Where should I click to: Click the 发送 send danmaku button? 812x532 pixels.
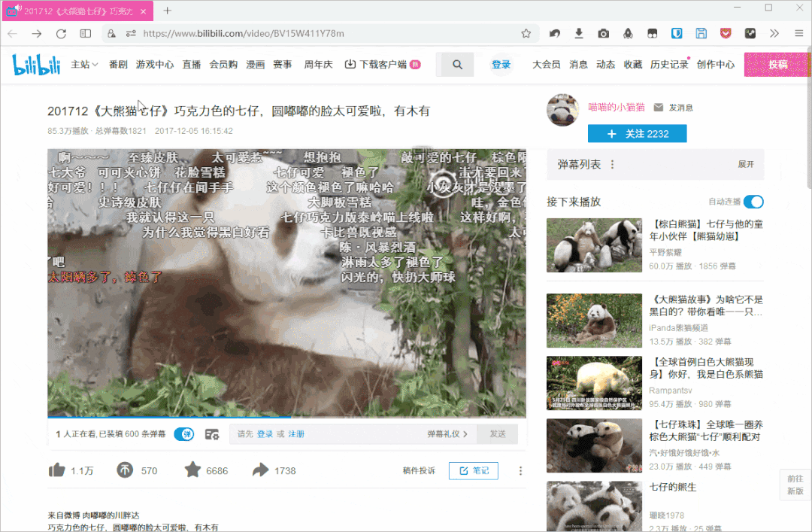click(498, 434)
